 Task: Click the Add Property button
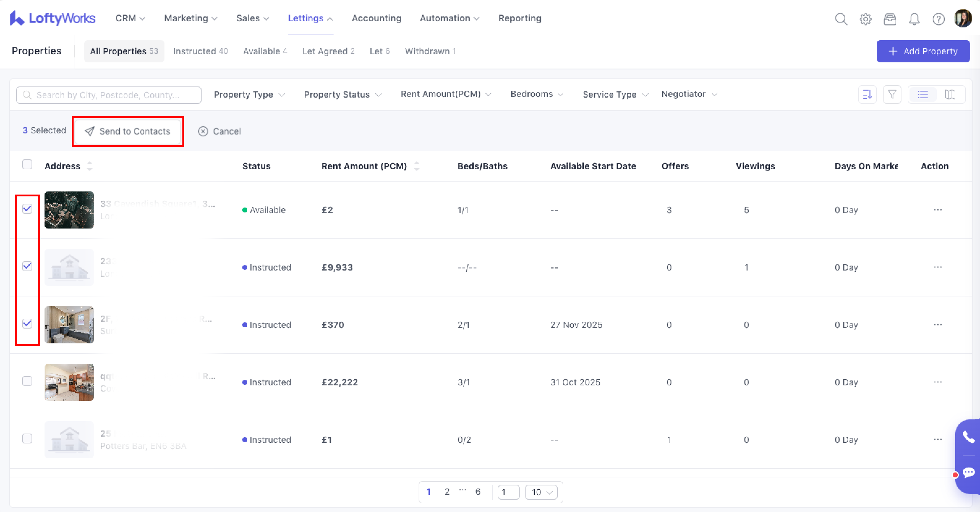(x=923, y=51)
